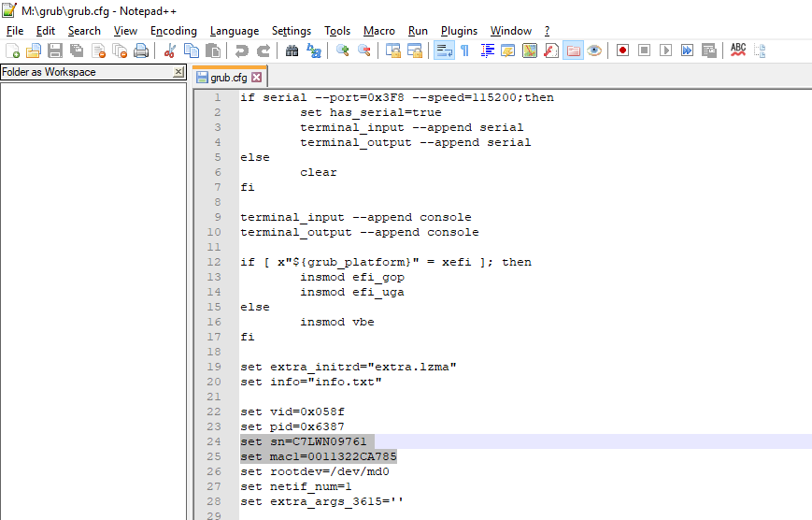The height and width of the screenshot is (520, 812).
Task: Click the Open file folder icon
Action: point(34,51)
